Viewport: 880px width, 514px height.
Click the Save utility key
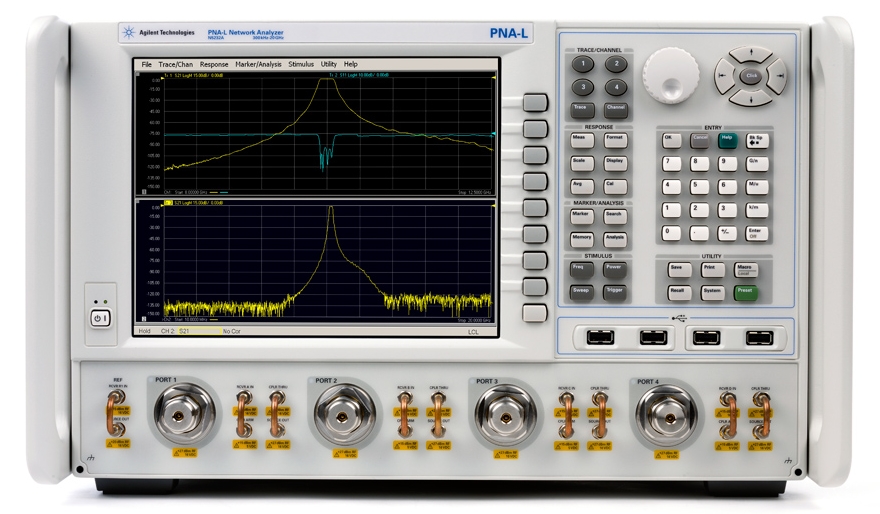coord(679,270)
